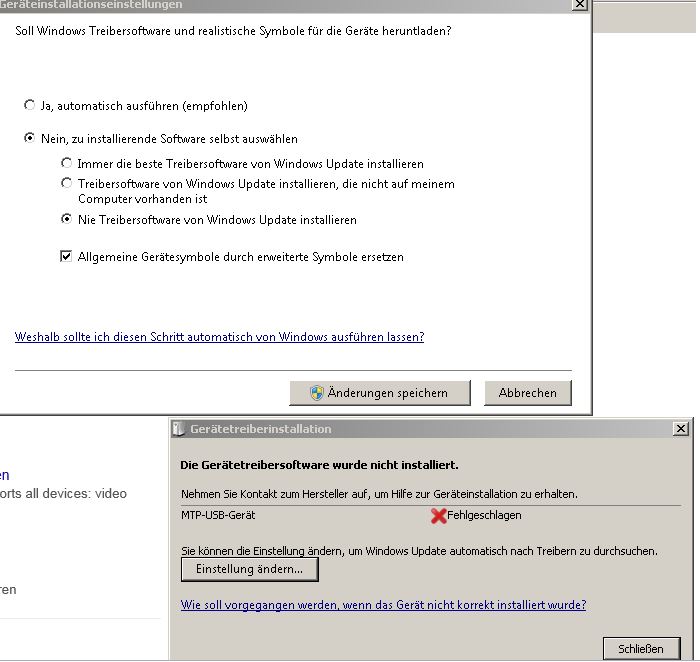Click the 'Fehlgeschlagen' status text
Viewport: 700px width, 662px height.
click(484, 515)
